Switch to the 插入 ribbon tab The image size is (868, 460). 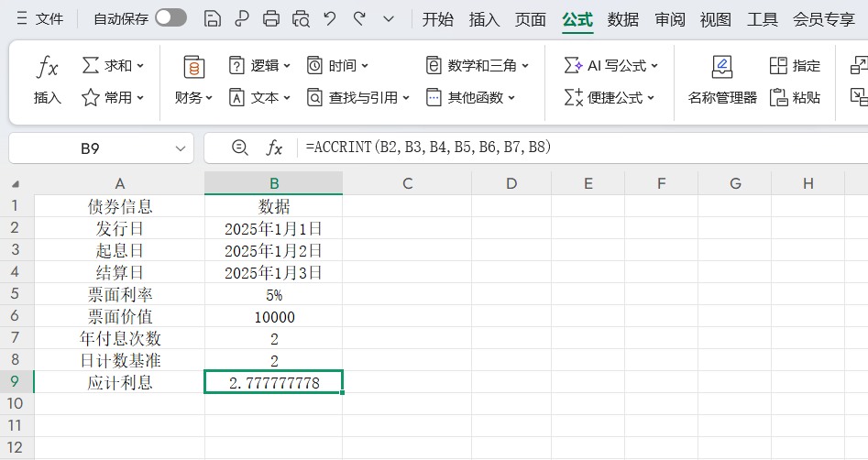[484, 20]
